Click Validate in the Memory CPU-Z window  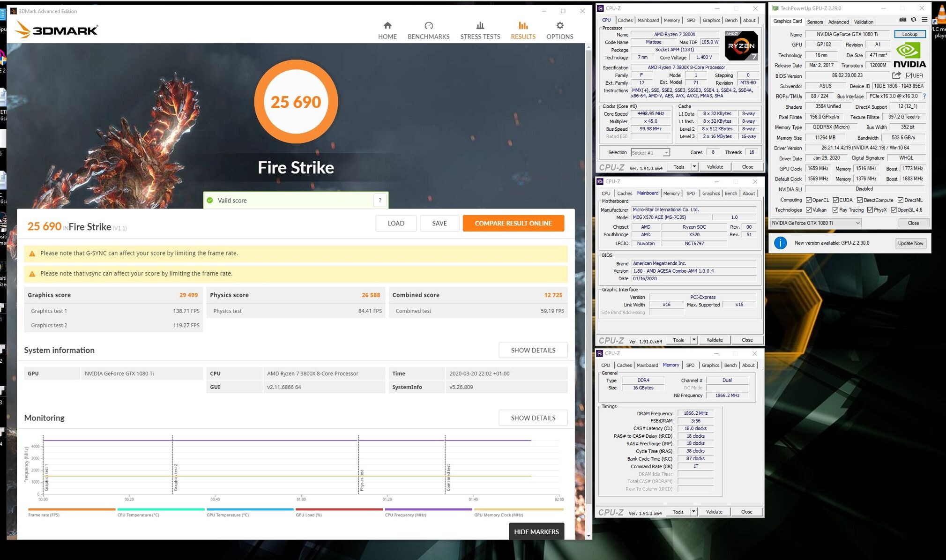[x=714, y=512]
